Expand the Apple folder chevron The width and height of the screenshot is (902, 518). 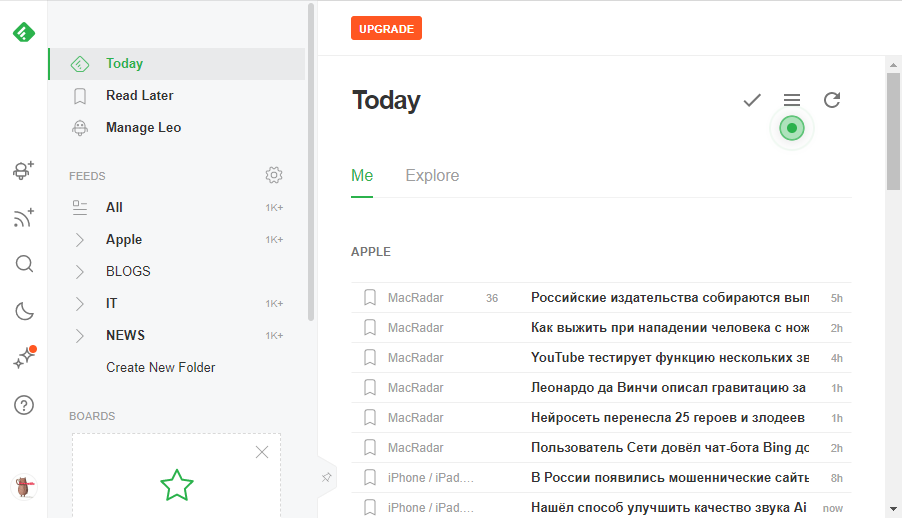tap(79, 239)
